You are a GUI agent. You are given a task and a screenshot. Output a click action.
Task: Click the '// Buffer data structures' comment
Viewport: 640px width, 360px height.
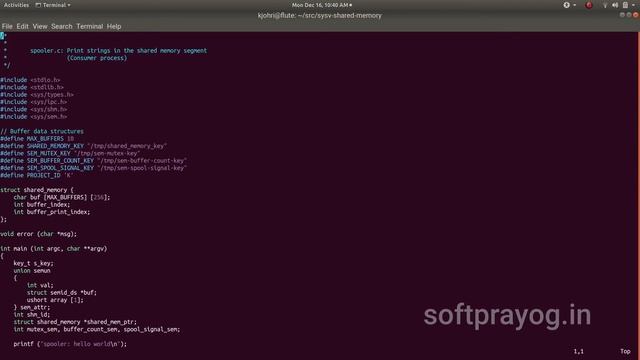tap(42, 131)
